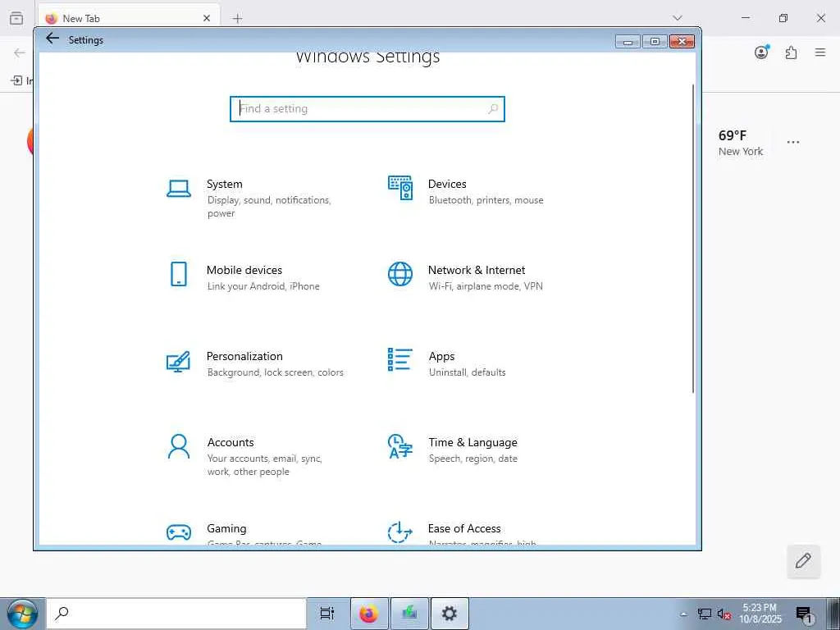Screen dimensions: 840x630
Task: Open the System settings laptop icon
Action: tap(178, 189)
